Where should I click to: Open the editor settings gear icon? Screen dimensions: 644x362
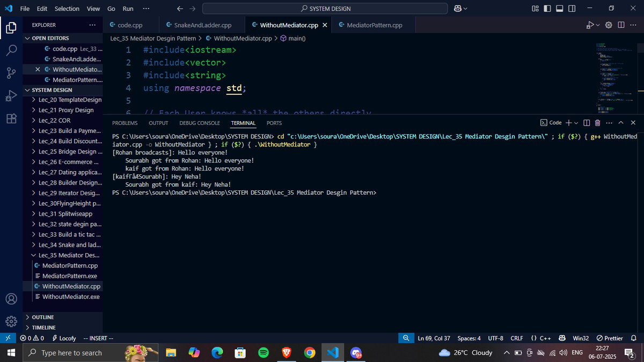[609, 25]
